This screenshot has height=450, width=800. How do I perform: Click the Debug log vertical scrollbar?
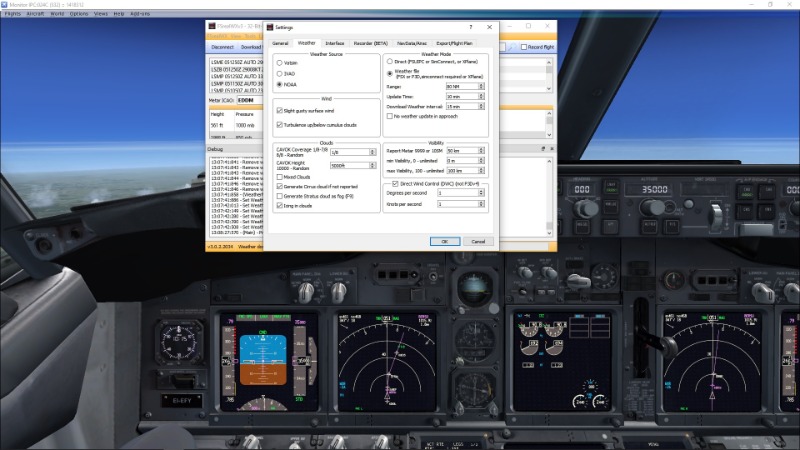coord(549,196)
